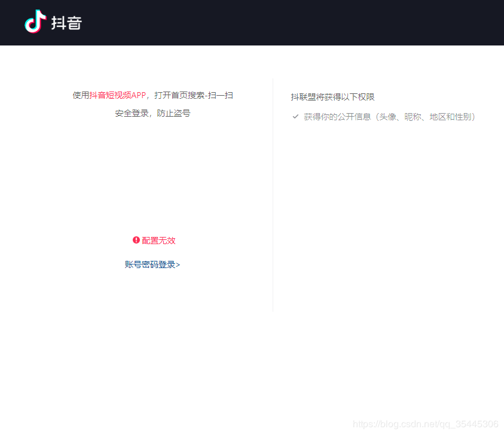Viewport: 504px width, 435px height.
Task: Click the vertical divider between panels
Action: pyautogui.click(x=273, y=194)
